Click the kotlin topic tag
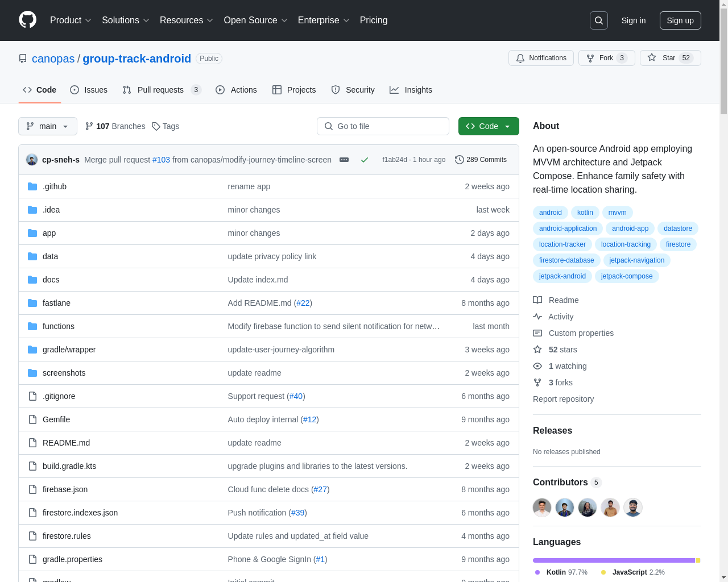 (x=585, y=213)
